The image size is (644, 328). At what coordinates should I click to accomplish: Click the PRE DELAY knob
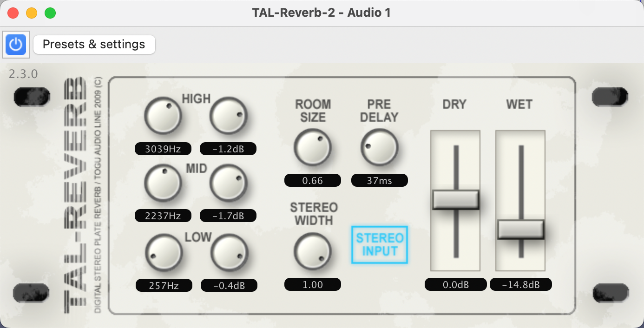(x=380, y=147)
